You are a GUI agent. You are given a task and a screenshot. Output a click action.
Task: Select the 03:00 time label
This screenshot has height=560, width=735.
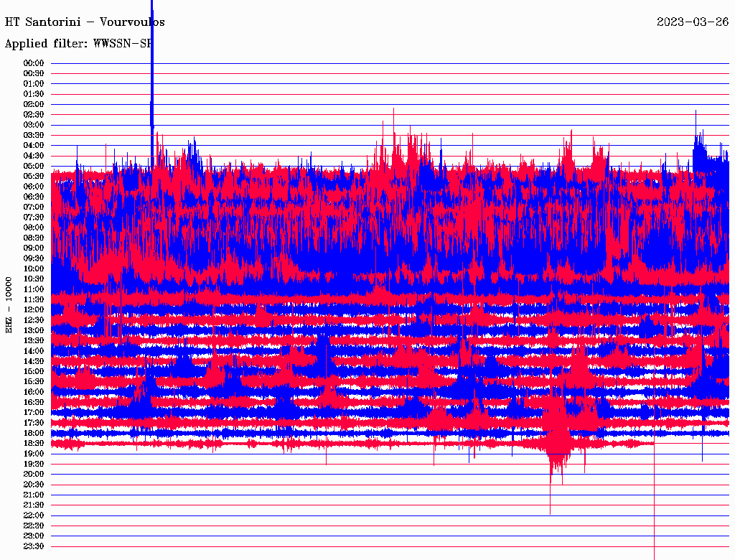pyautogui.click(x=34, y=125)
